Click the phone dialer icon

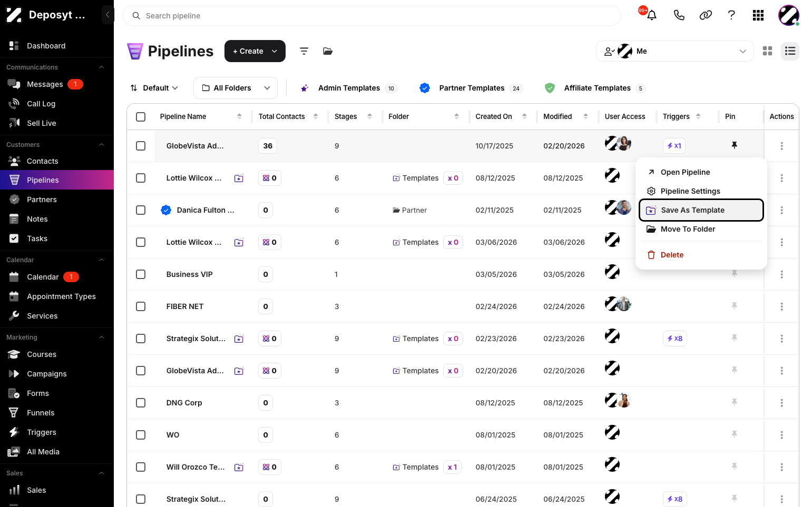(x=679, y=15)
